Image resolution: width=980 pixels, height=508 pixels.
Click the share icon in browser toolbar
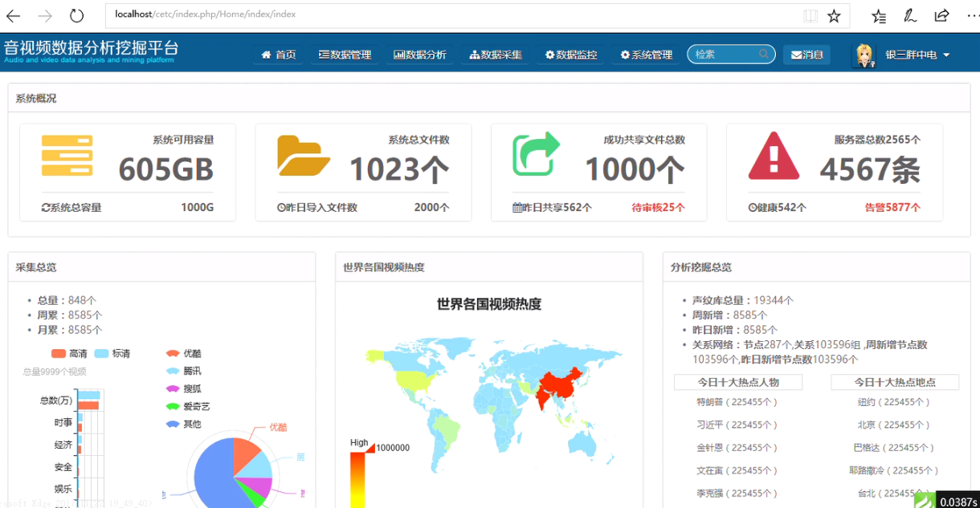pos(941,15)
